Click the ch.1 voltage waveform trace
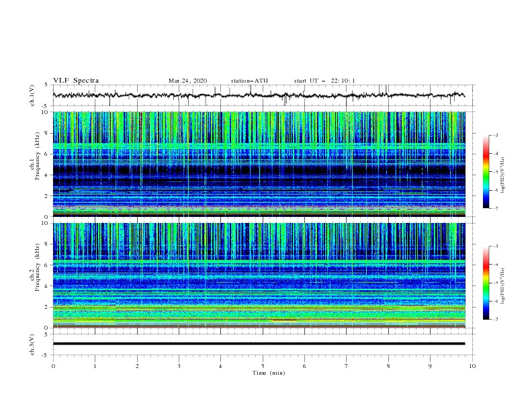 pos(259,95)
